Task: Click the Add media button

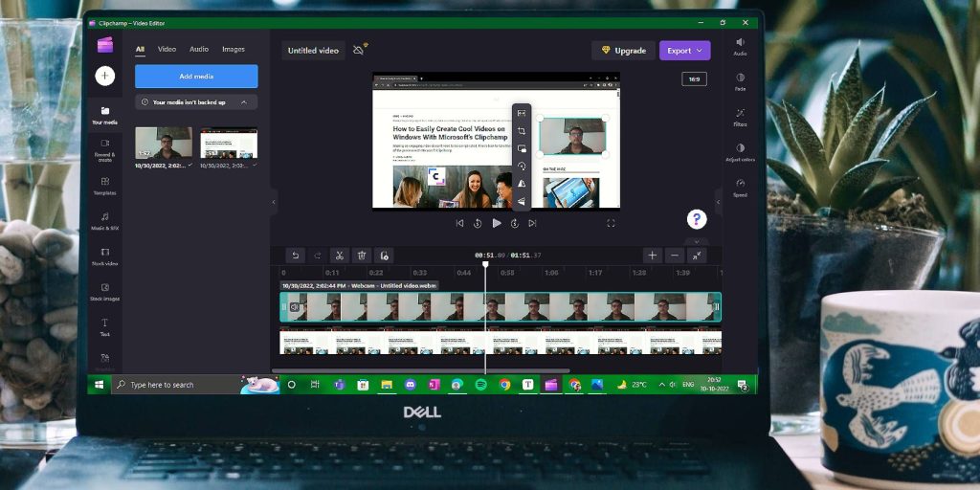Action: (x=196, y=77)
